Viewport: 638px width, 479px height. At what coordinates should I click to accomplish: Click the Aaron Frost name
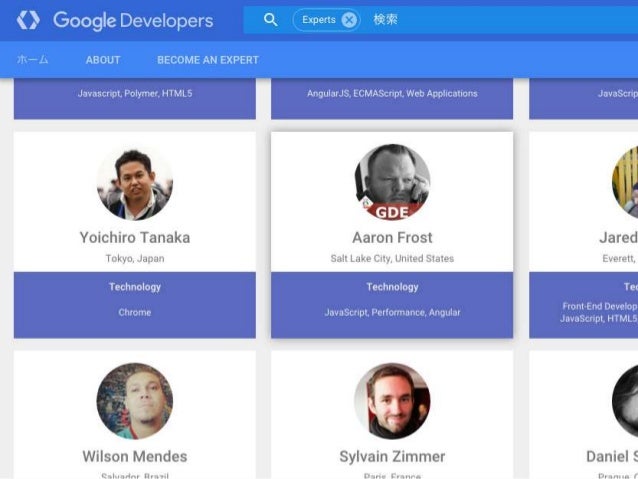[x=392, y=238]
